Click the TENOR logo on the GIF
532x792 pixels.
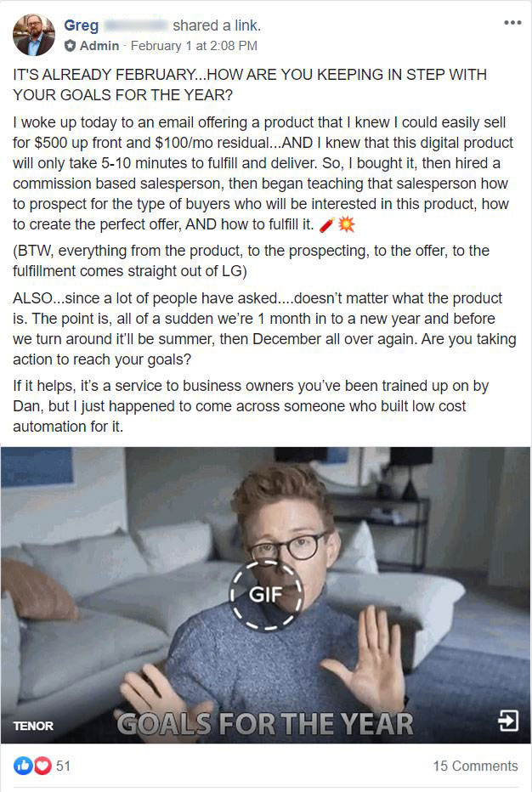pyautogui.click(x=33, y=726)
